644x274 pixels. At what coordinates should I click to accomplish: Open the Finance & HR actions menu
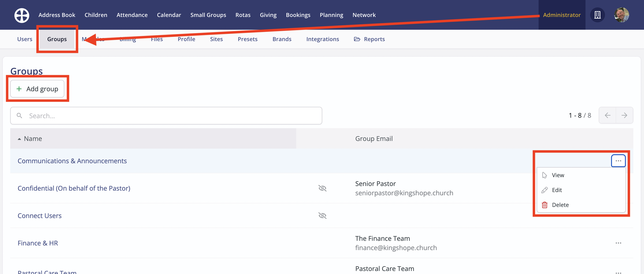(x=618, y=243)
